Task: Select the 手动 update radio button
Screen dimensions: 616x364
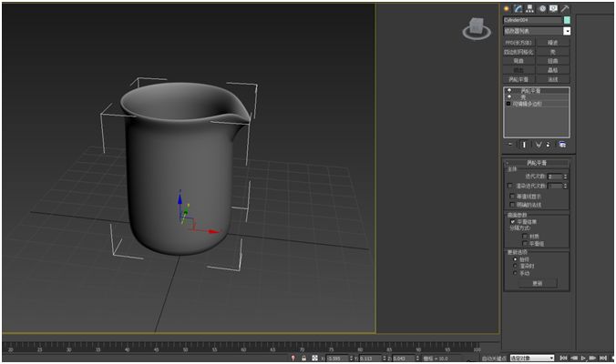Action: (515, 273)
